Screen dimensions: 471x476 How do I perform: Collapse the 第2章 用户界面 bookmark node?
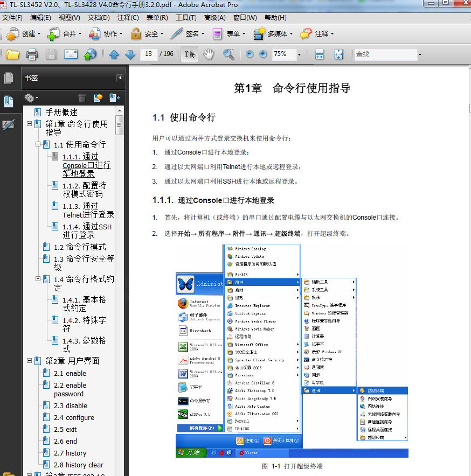point(30,361)
